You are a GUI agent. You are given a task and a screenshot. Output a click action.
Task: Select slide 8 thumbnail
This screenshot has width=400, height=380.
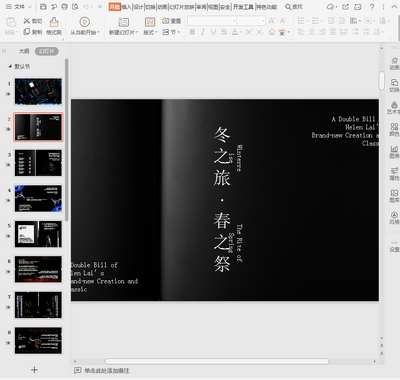click(x=38, y=340)
